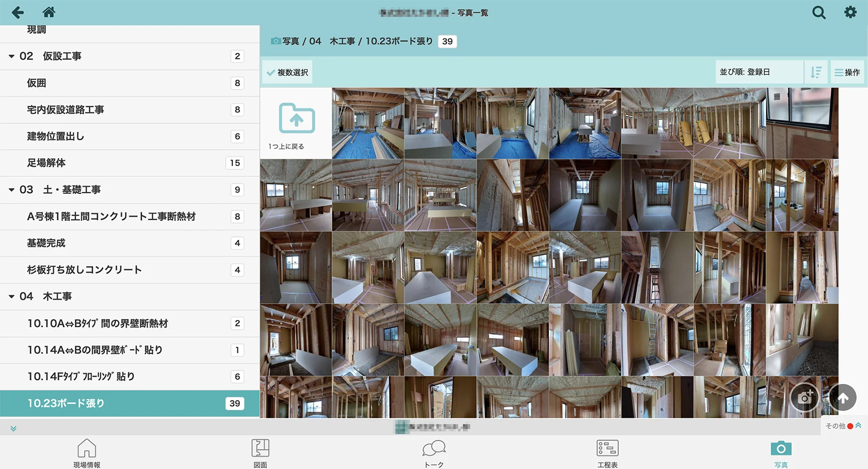
Task: Enable 複数選択 multi-select mode
Action: click(x=287, y=72)
